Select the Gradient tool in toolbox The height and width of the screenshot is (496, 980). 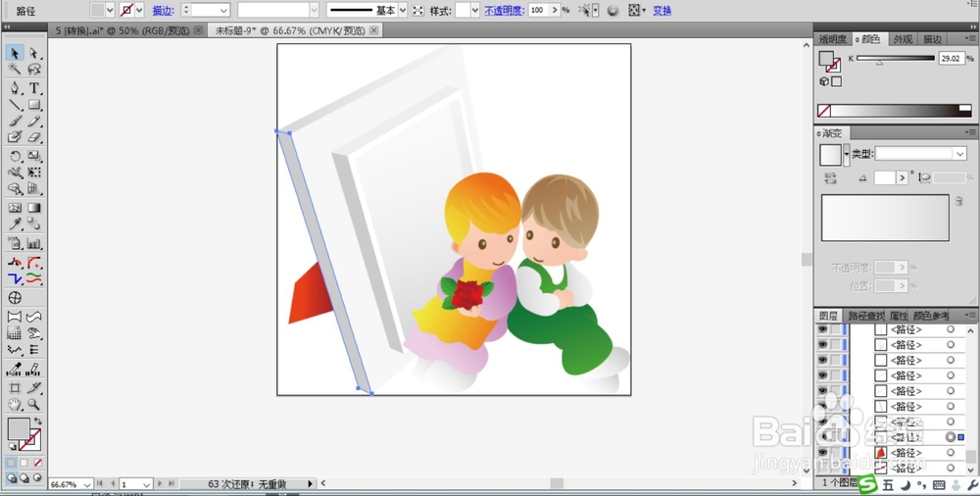click(x=33, y=208)
